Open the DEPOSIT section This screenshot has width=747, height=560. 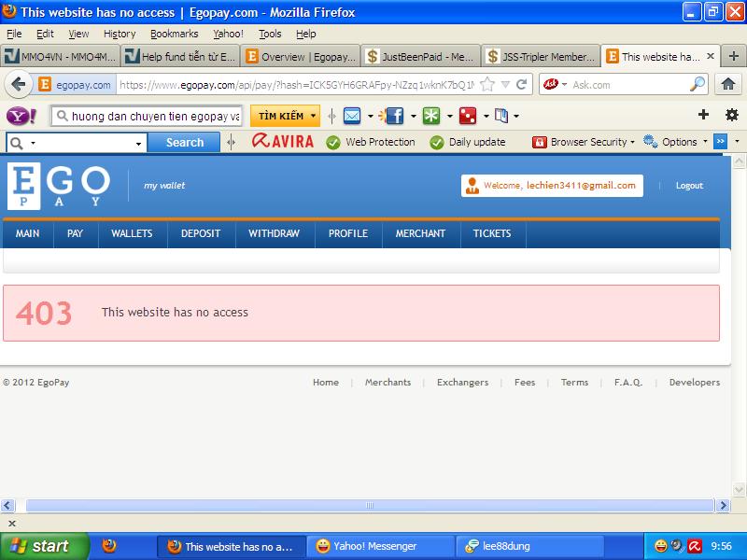(x=201, y=233)
